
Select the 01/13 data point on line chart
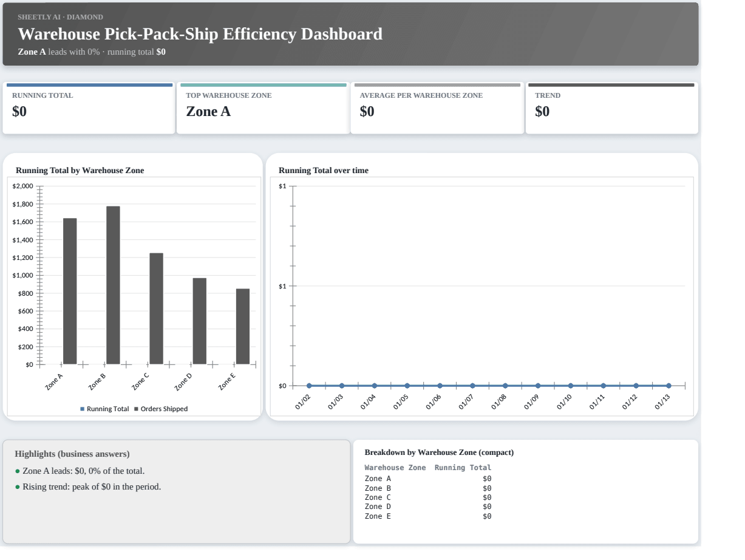point(668,386)
